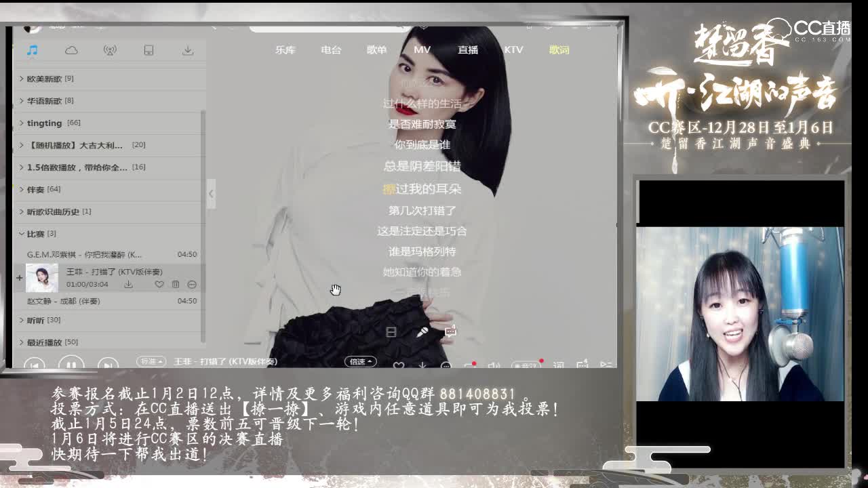
Task: Toggle the heart to like the current song
Action: pyautogui.click(x=399, y=366)
